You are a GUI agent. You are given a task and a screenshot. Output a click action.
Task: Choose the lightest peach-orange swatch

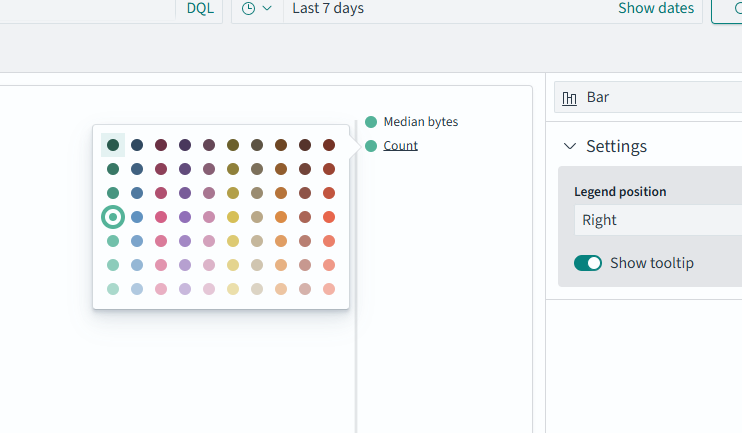281,289
